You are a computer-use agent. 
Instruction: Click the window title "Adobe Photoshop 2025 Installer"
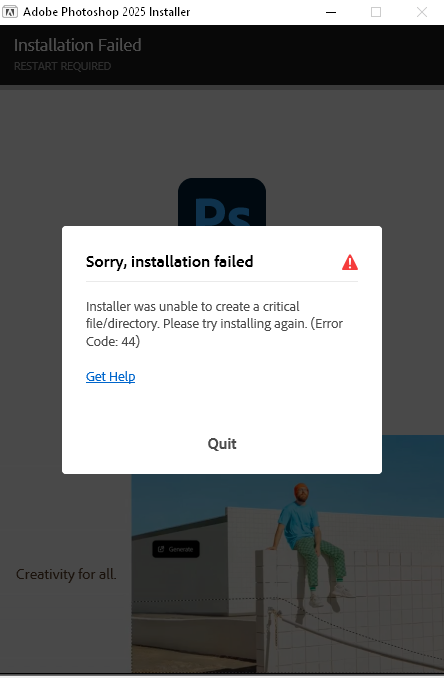point(107,12)
